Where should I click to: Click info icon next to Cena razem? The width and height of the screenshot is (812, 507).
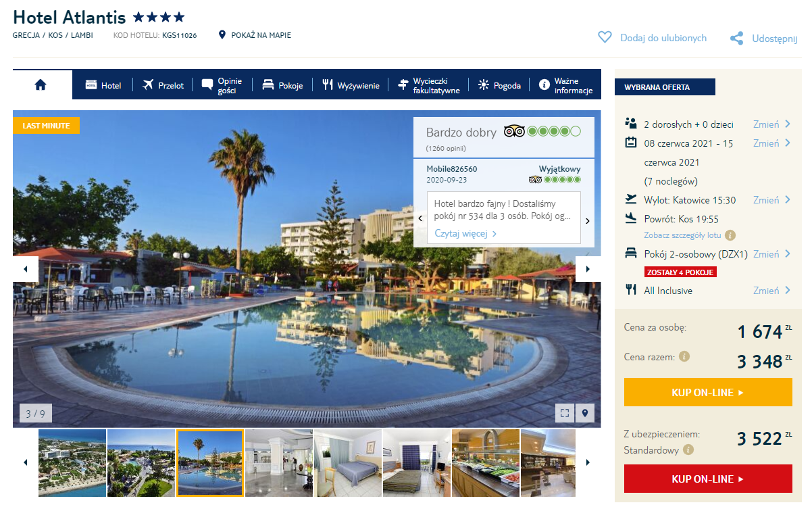684,356
